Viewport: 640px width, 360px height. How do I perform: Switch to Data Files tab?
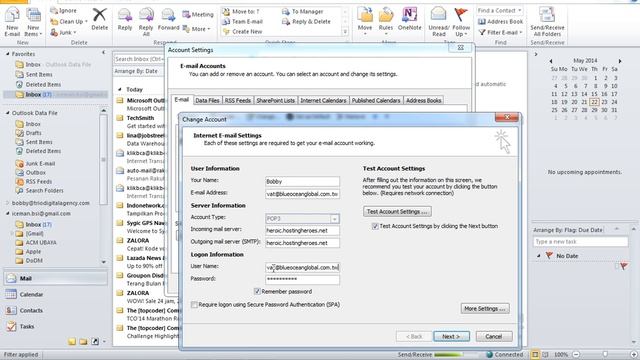(207, 100)
